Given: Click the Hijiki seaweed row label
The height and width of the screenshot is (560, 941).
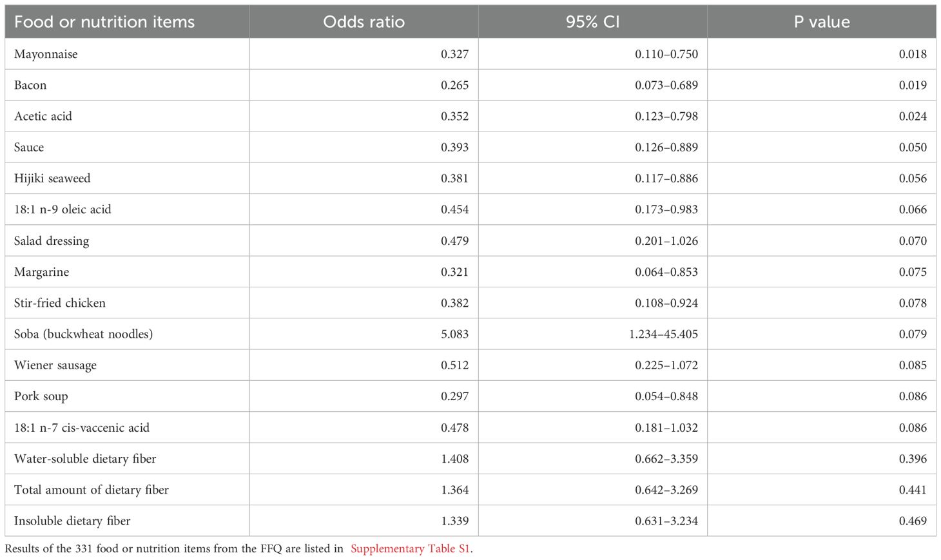Looking at the screenshot, I should [x=52, y=179].
